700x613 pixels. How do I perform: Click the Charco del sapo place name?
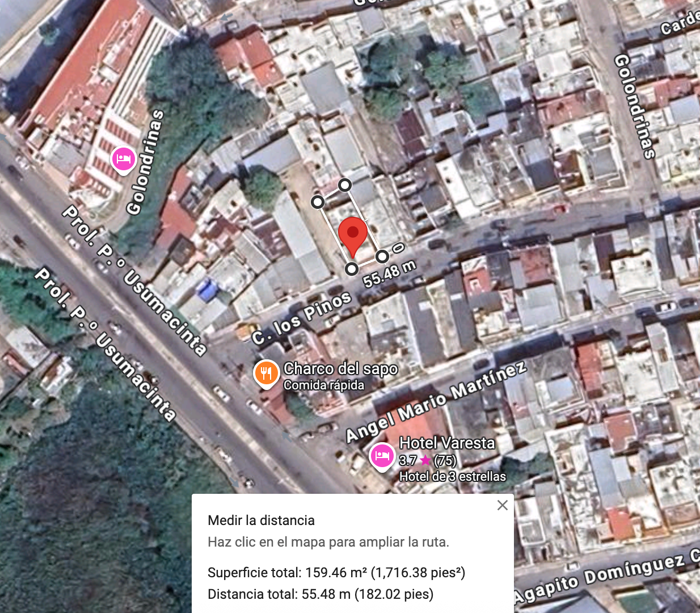tap(341, 368)
